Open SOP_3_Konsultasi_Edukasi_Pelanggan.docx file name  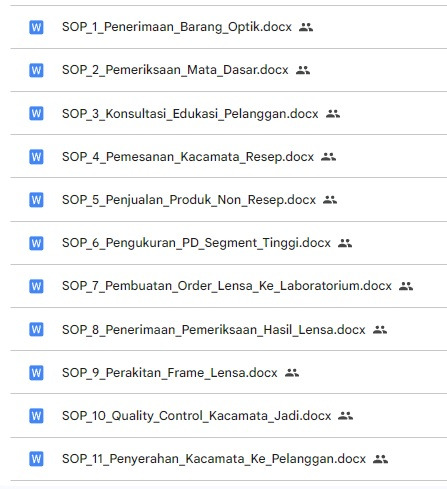tap(190, 114)
